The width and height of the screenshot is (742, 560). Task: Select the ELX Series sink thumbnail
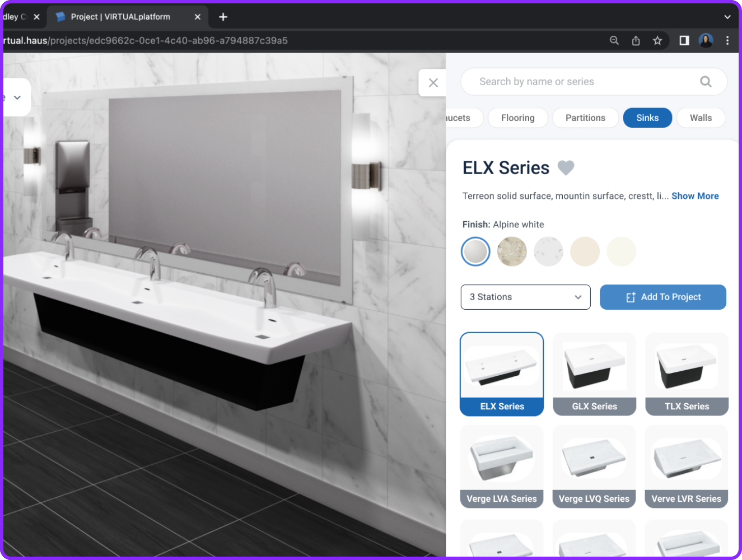[x=502, y=374]
